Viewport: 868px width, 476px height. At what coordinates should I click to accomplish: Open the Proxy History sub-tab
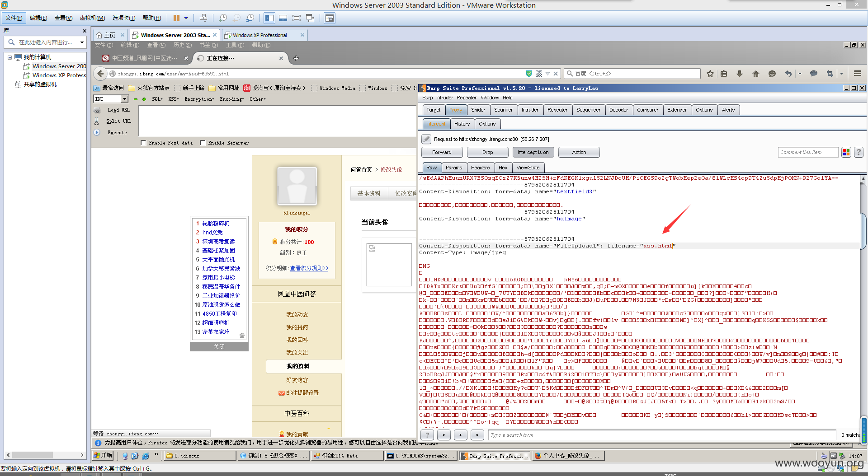(462, 124)
